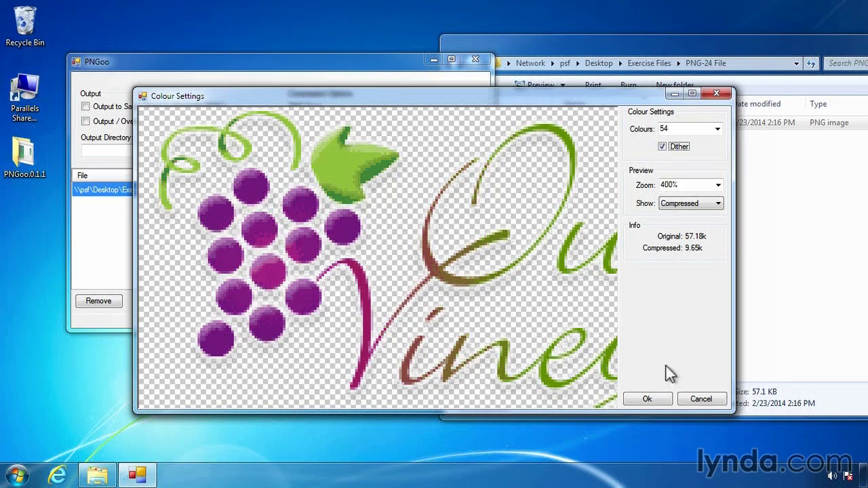Click the grape logo preview image
The image size is (868, 488).
tap(378, 257)
